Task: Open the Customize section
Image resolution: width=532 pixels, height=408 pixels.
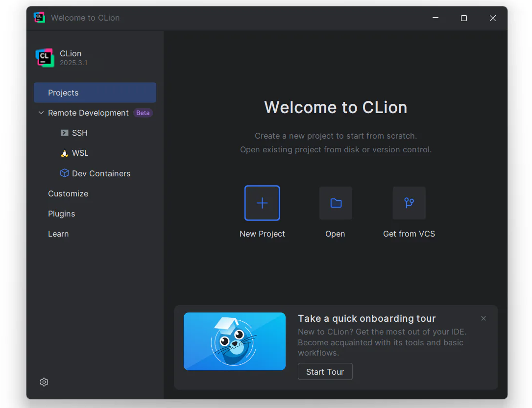Action: click(x=68, y=193)
